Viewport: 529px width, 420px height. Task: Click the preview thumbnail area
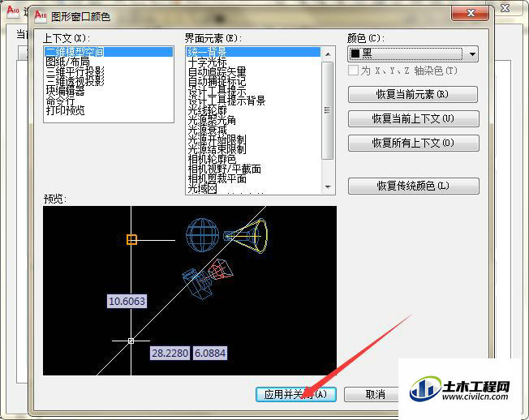(190, 290)
